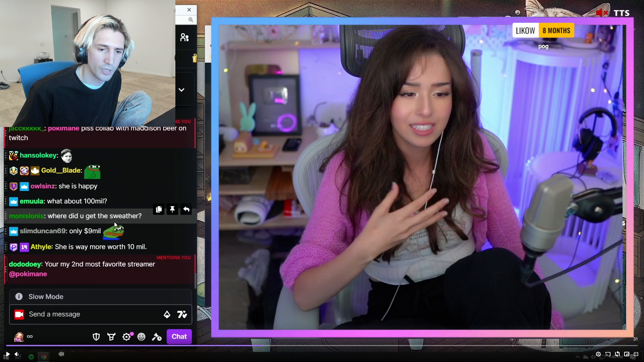
Task: Toggle video player mute speaker icon
Action: 17,354
